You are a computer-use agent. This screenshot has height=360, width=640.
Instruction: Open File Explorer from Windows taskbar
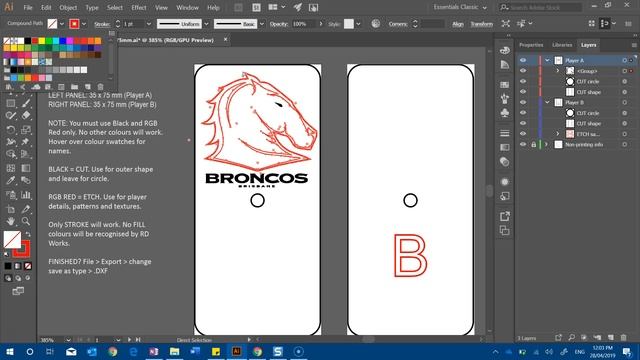(174, 351)
